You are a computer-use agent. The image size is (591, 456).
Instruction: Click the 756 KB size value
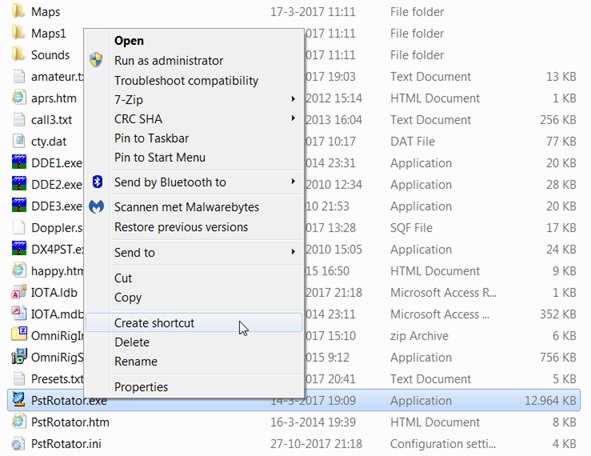558,357
